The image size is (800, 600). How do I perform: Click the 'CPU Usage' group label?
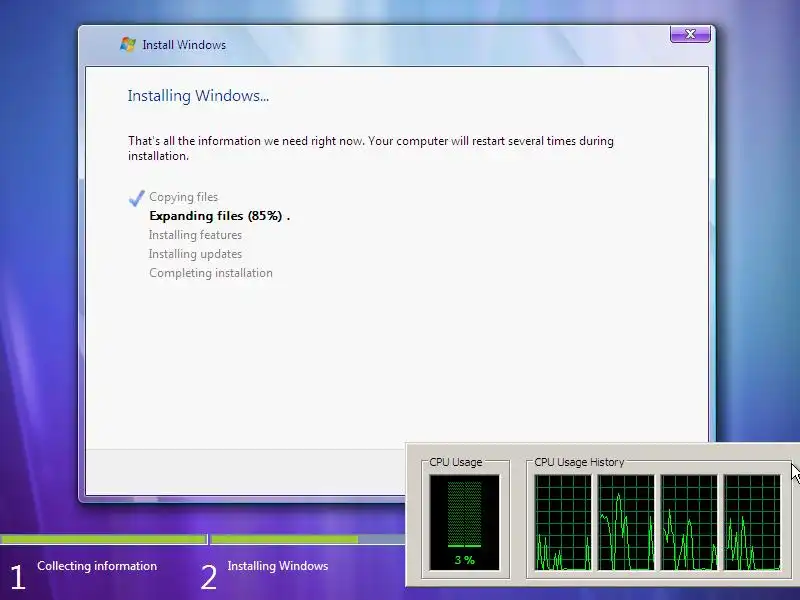pos(456,462)
